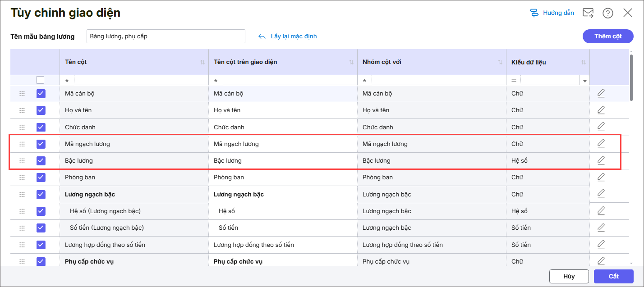Edit Số tiền (Lương ngạch bậc) row
The width and height of the screenshot is (644, 287).
pos(601,227)
